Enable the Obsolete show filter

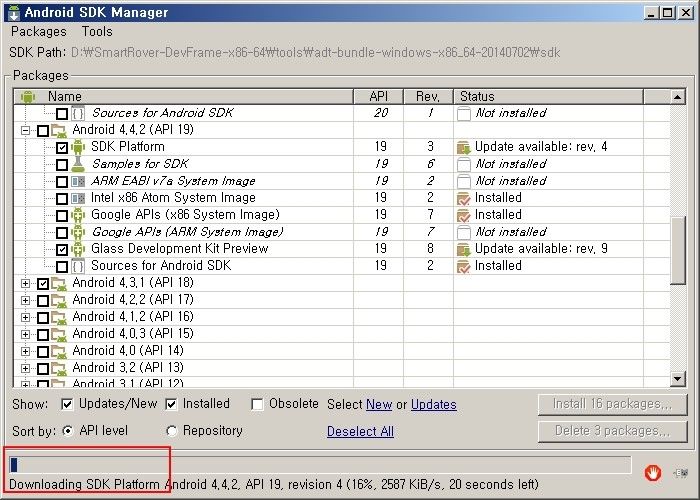(257, 404)
